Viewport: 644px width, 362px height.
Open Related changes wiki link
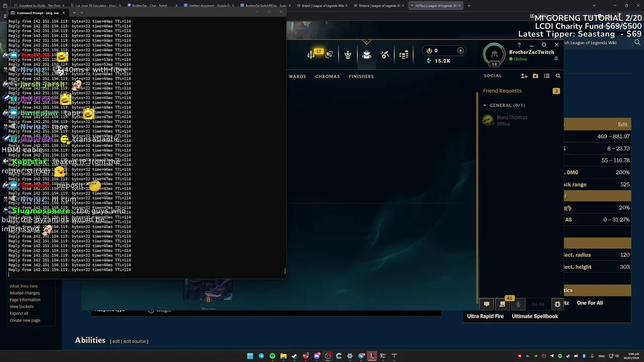pyautogui.click(x=25, y=293)
